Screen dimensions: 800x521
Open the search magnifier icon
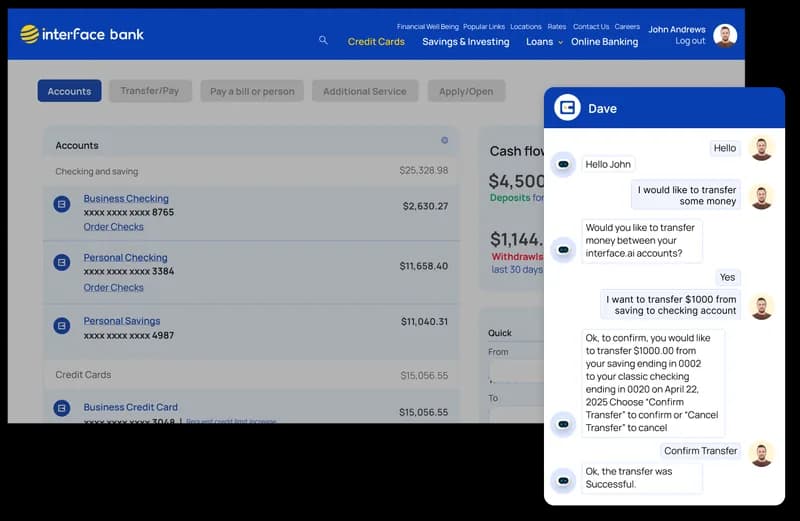click(x=323, y=40)
